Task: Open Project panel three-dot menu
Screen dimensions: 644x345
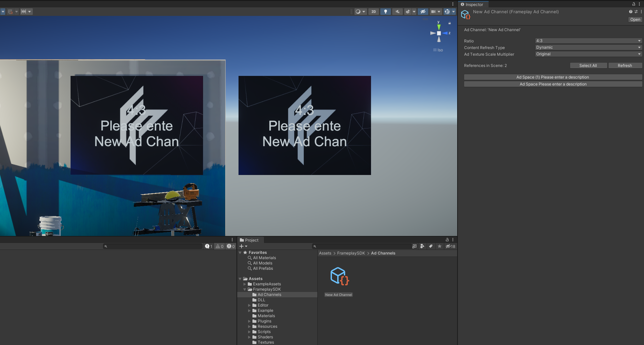Action: tap(453, 240)
